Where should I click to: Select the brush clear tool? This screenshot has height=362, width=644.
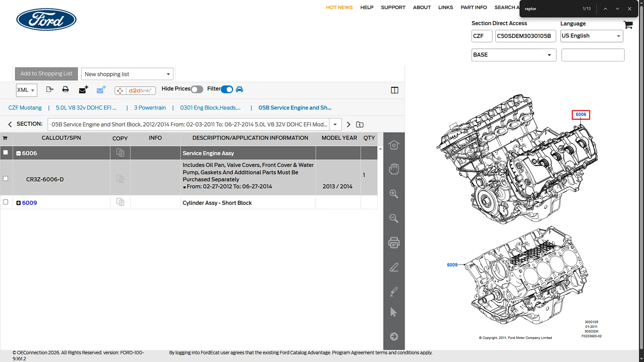click(394, 291)
